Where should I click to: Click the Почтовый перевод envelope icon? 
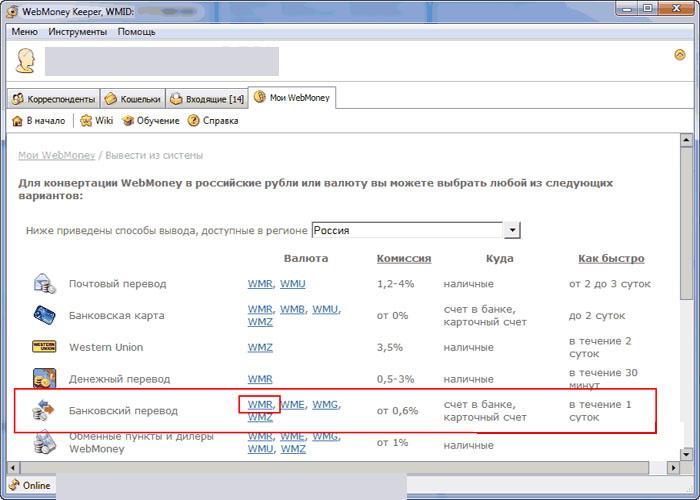point(45,283)
